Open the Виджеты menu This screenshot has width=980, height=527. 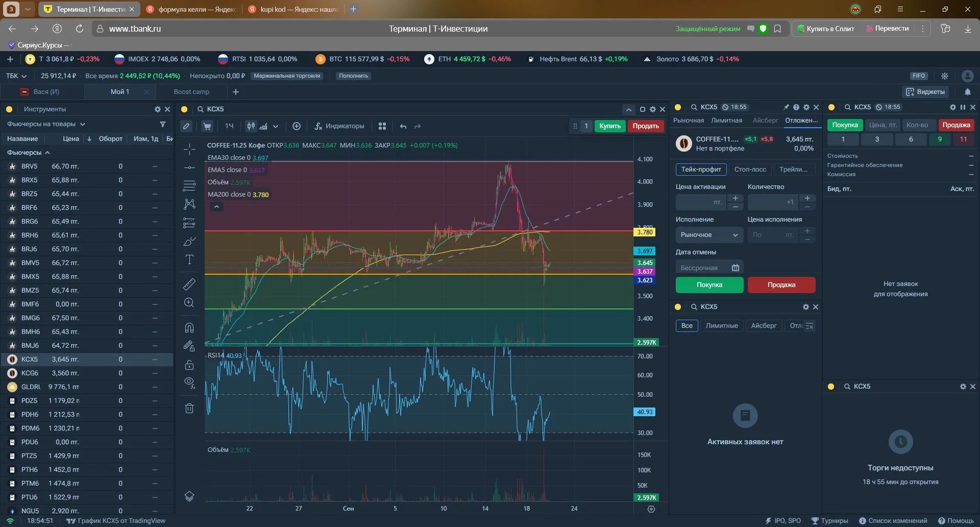click(925, 92)
